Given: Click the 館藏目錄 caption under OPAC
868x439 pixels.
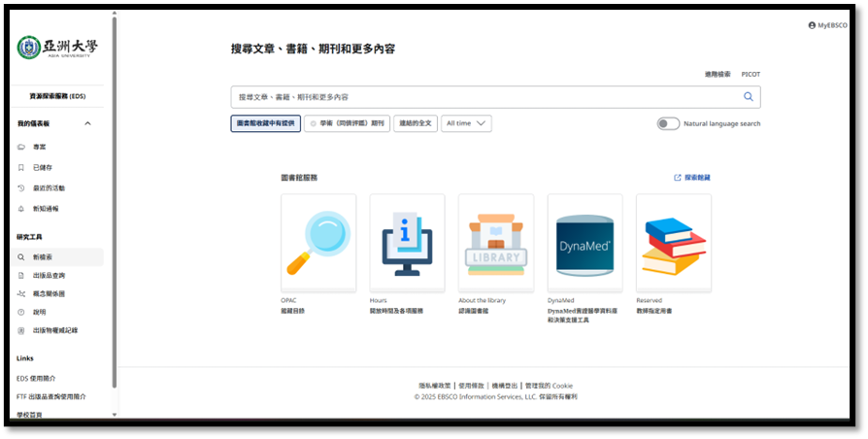Looking at the screenshot, I should [293, 311].
